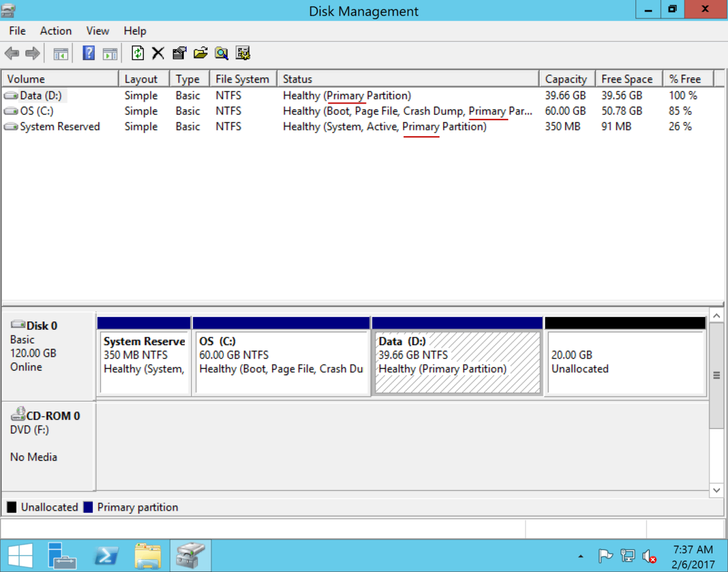This screenshot has width=728, height=572.
Task: Expand tray notifications with Action Center flag
Action: tap(605, 556)
